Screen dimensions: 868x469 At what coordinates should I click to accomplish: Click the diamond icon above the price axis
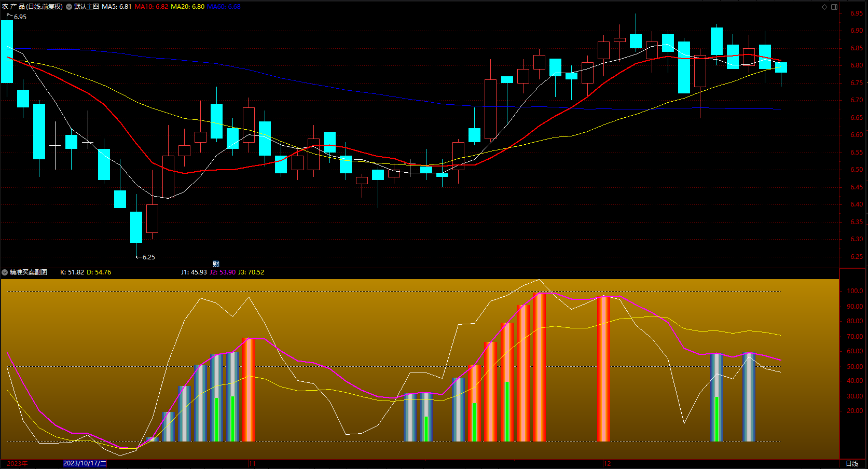pos(824,7)
